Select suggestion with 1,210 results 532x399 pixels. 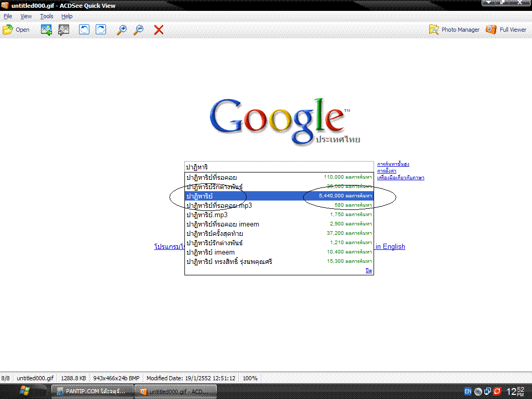click(279, 243)
